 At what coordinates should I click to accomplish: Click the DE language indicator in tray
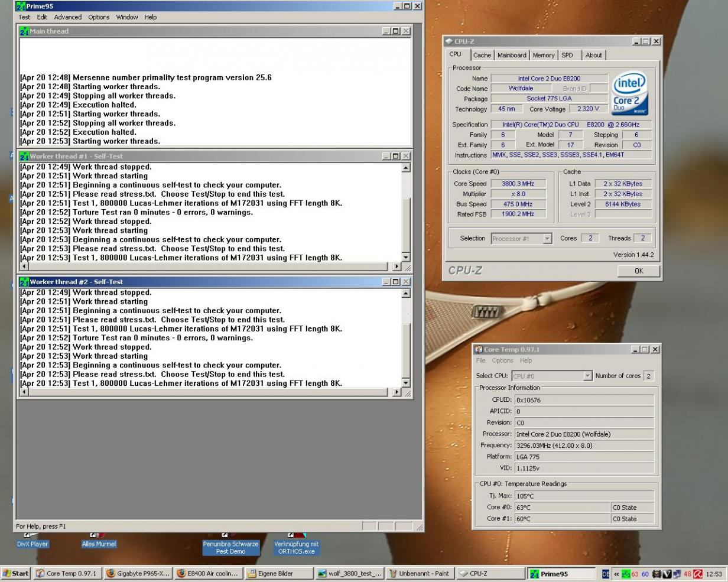pos(606,574)
